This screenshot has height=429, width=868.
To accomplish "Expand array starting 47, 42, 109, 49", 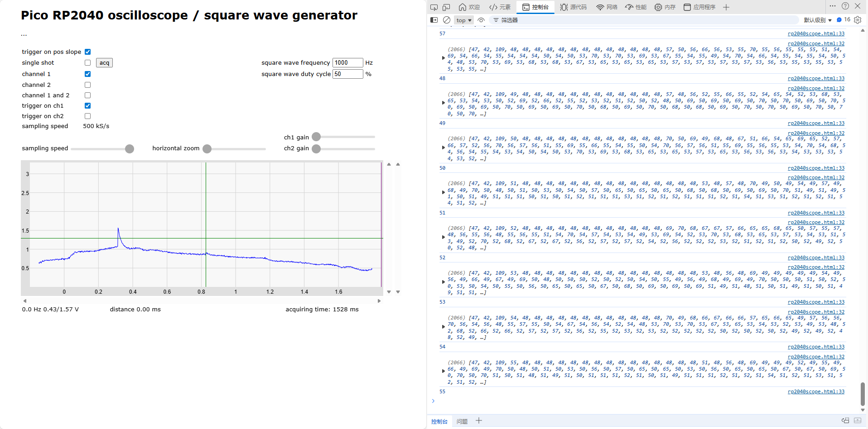I will pyautogui.click(x=444, y=103).
